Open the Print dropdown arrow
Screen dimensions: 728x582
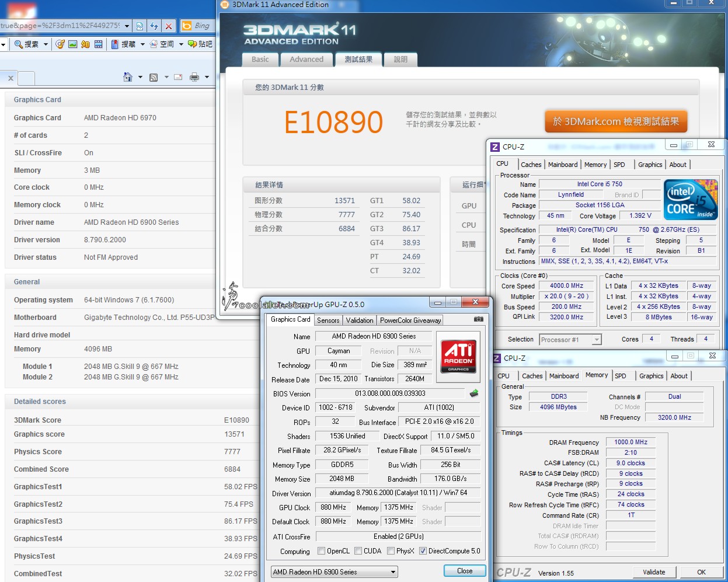pos(207,77)
